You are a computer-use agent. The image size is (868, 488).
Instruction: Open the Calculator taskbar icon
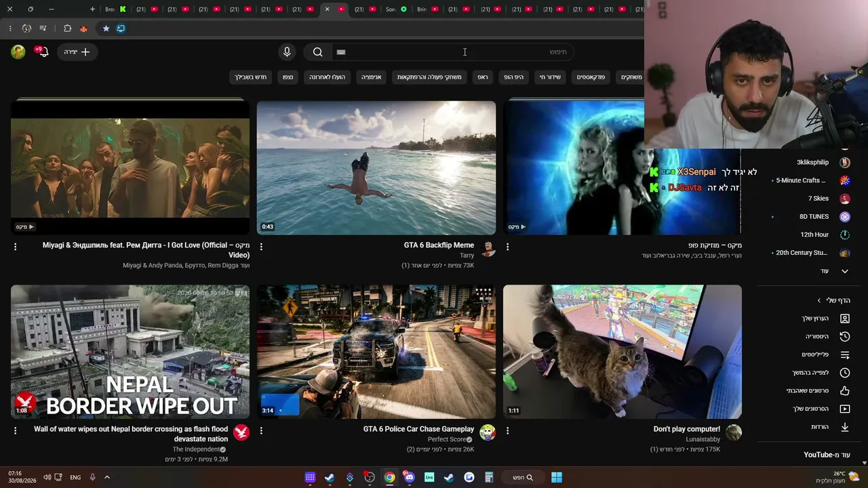(x=488, y=477)
